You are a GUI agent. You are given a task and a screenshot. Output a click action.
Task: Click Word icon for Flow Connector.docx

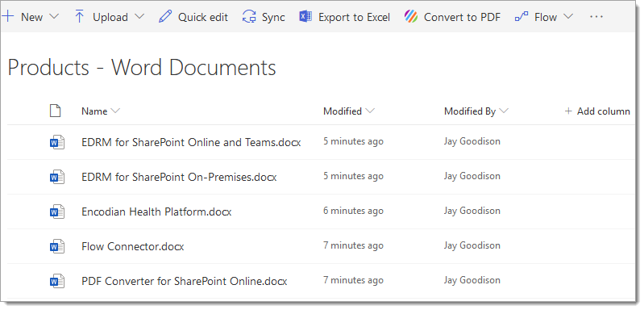click(x=57, y=246)
